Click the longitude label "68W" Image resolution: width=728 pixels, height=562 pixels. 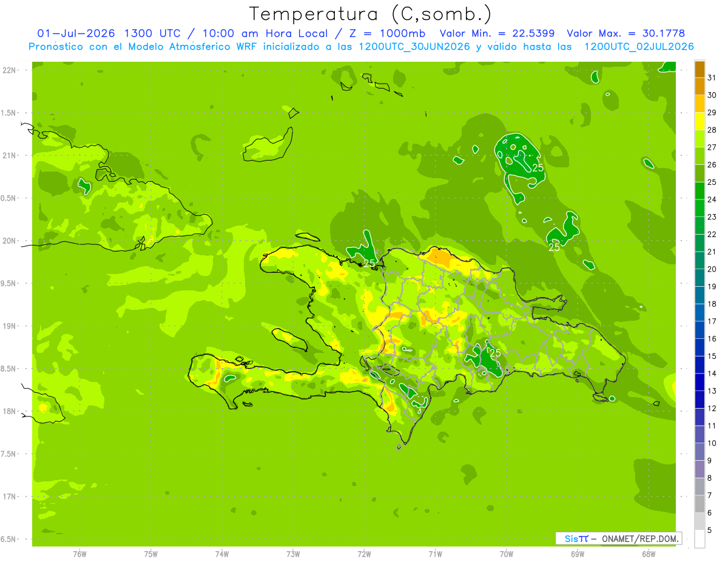pos(649,554)
